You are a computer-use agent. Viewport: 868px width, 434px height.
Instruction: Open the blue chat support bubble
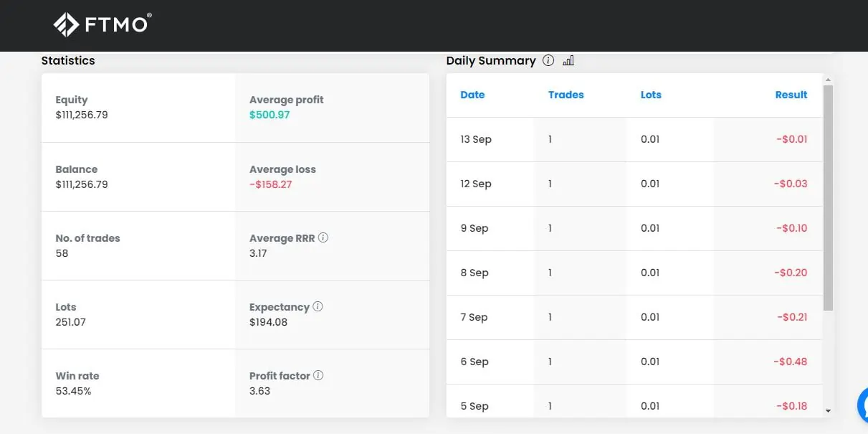(x=862, y=405)
